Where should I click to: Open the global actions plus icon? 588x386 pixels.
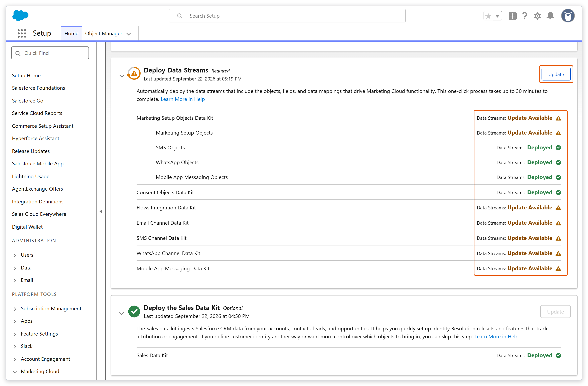click(x=512, y=16)
